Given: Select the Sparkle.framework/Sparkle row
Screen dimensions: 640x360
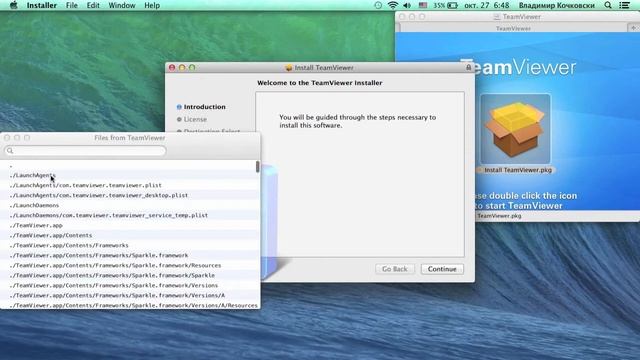Looking at the screenshot, I should tap(130, 275).
